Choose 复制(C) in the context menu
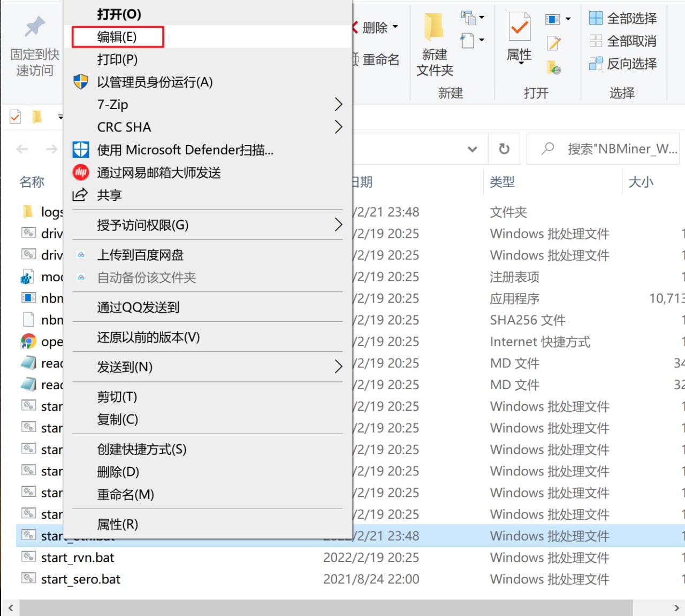The image size is (685, 616). [x=117, y=419]
